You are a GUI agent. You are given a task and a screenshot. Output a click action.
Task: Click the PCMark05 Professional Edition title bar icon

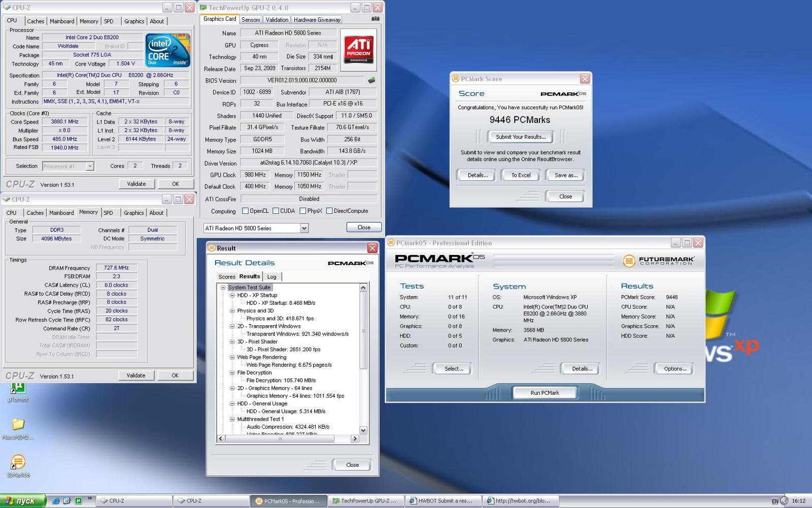[x=391, y=243]
